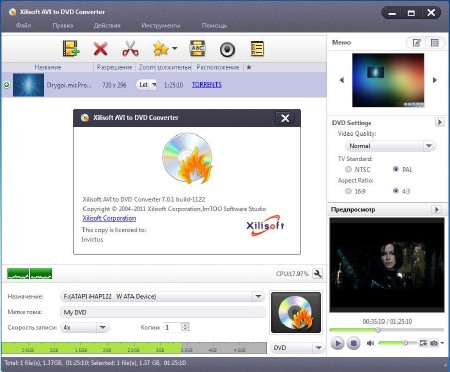Screen dimensions: 450x372
Task: Select the NTSC TV standard
Action: 348,169
